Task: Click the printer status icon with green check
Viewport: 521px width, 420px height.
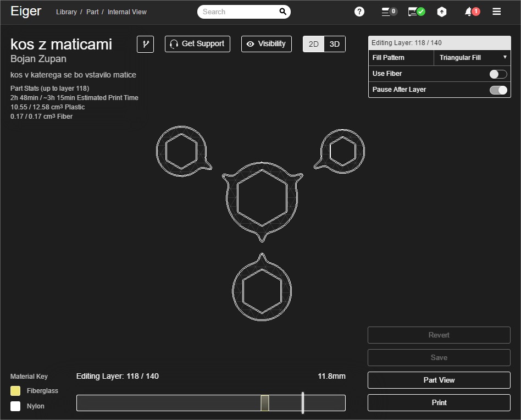Action: click(x=416, y=12)
